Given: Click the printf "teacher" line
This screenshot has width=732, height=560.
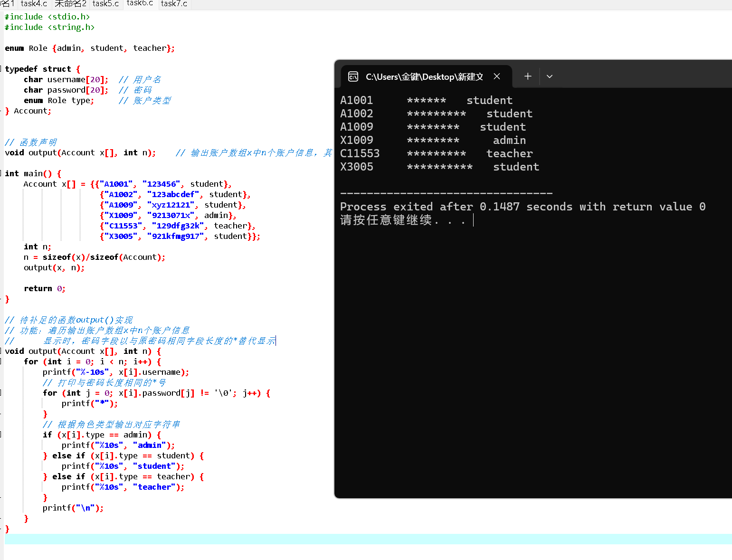Looking at the screenshot, I should point(123,487).
